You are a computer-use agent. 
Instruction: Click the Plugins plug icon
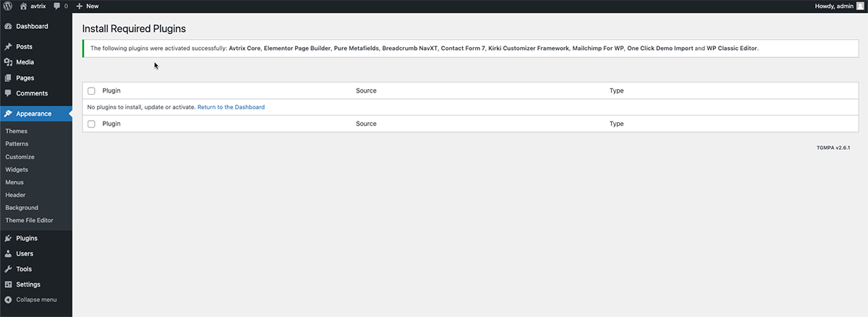click(x=8, y=238)
